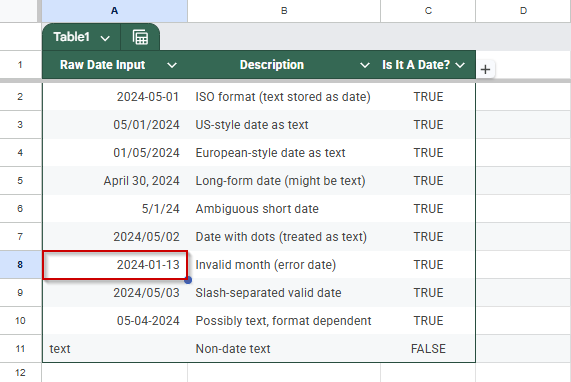Viewport: 571px width, 382px height.
Task: Click the table view calculator icon
Action: (140, 37)
